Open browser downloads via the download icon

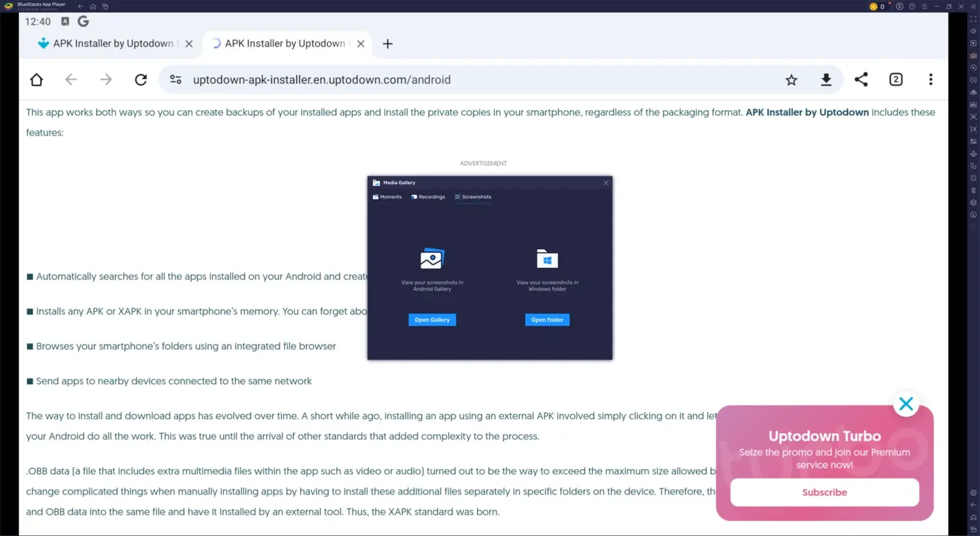(826, 79)
